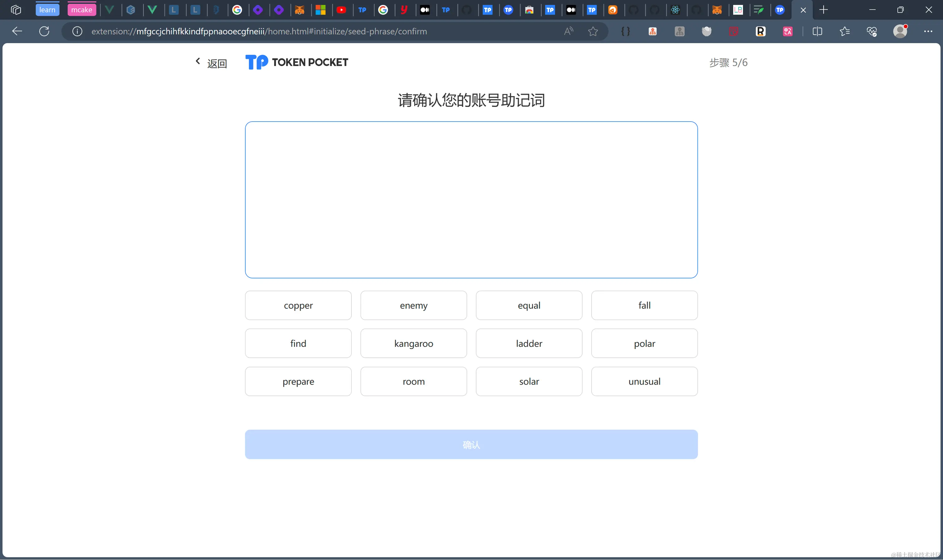Click the address bar URL
943x560 pixels.
pos(259,31)
